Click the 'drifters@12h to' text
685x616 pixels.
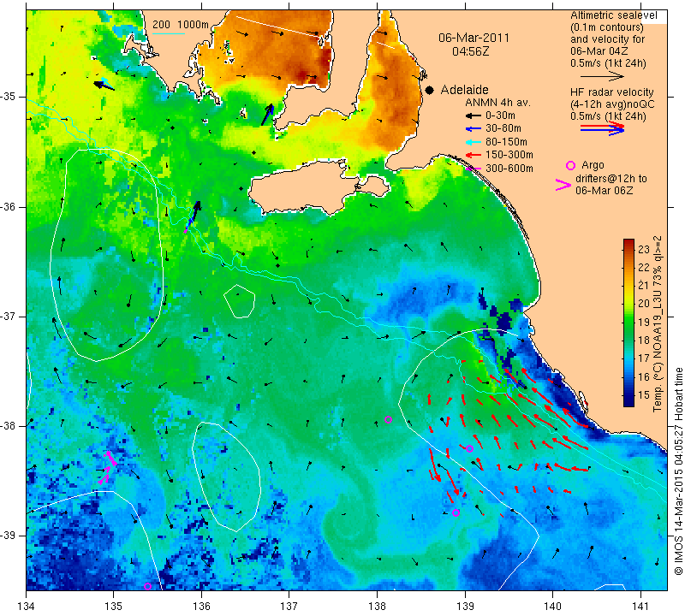click(611, 179)
